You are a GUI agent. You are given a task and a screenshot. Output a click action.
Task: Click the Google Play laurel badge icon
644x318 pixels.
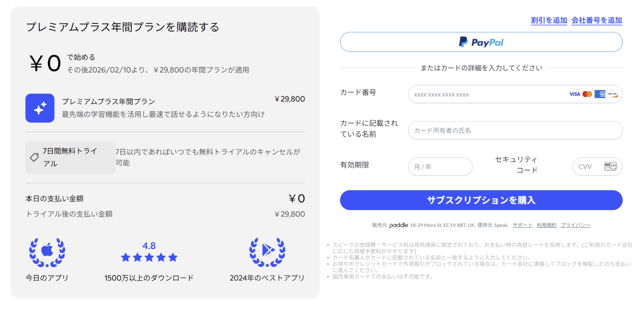(x=267, y=252)
